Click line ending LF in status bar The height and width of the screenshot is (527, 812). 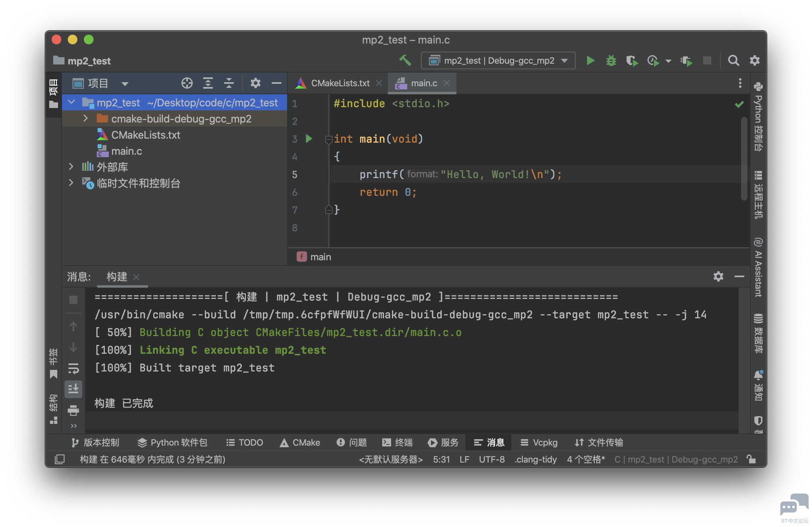[x=464, y=459]
